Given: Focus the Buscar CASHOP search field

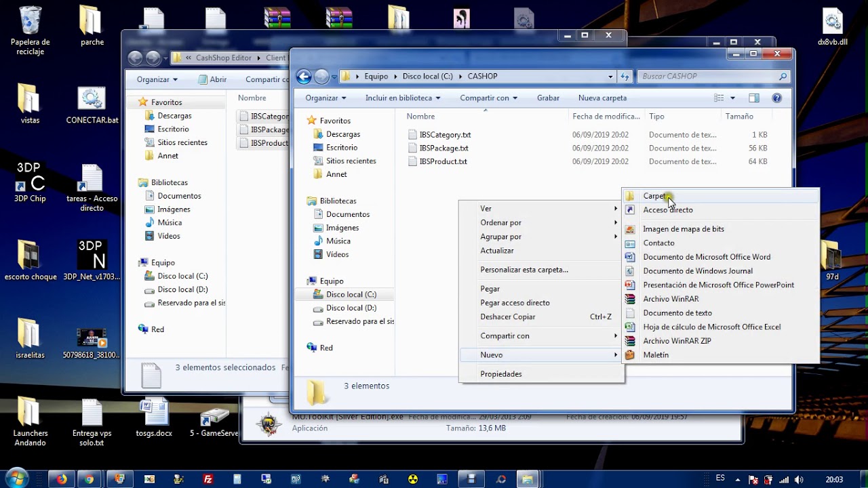Looking at the screenshot, I should coord(714,77).
